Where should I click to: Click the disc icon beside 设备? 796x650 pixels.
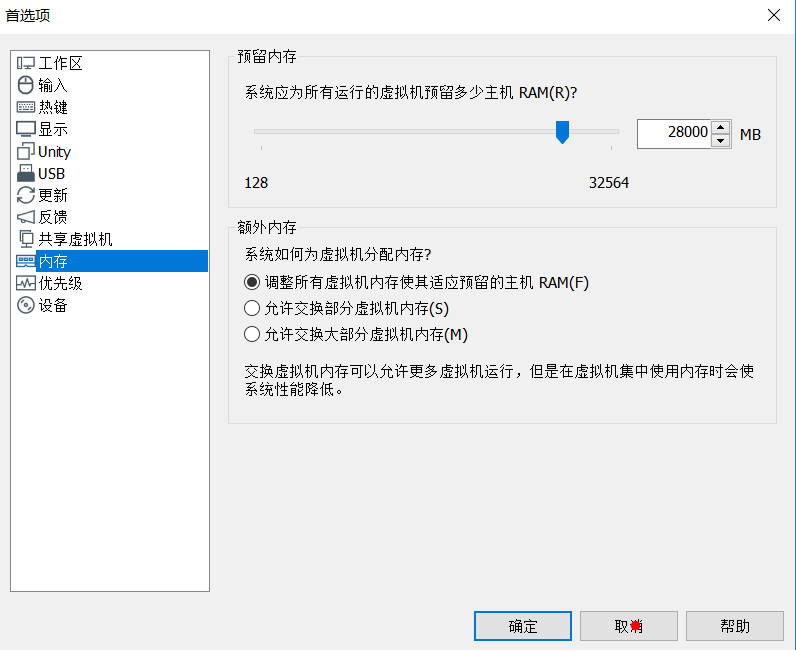pos(25,305)
